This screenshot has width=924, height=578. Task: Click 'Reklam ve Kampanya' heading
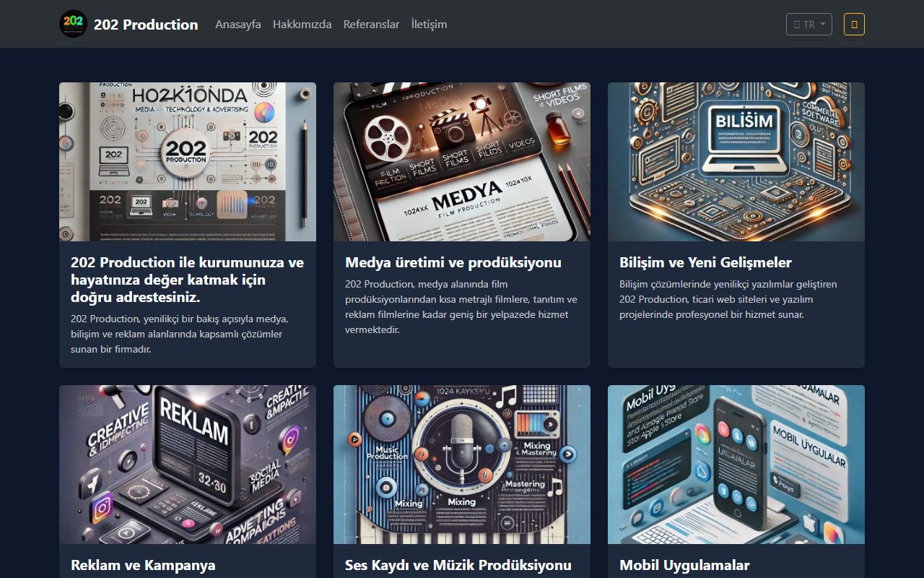[143, 565]
